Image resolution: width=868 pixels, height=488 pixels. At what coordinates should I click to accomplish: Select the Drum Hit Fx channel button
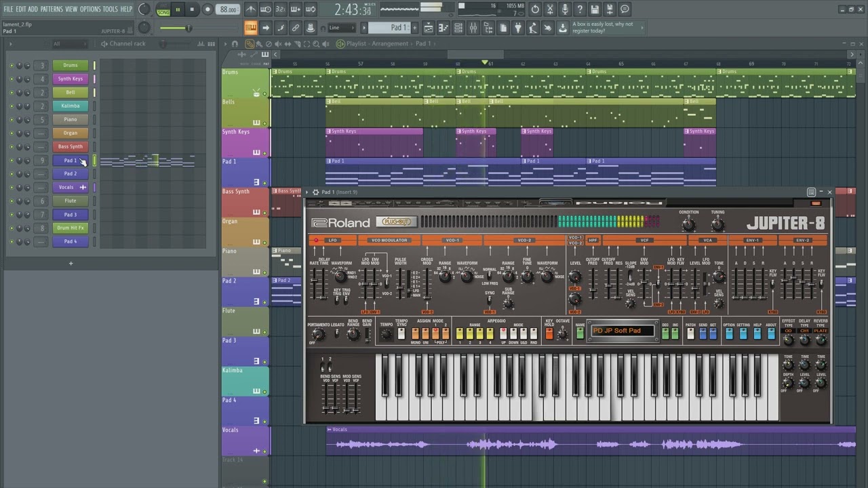pos(71,228)
